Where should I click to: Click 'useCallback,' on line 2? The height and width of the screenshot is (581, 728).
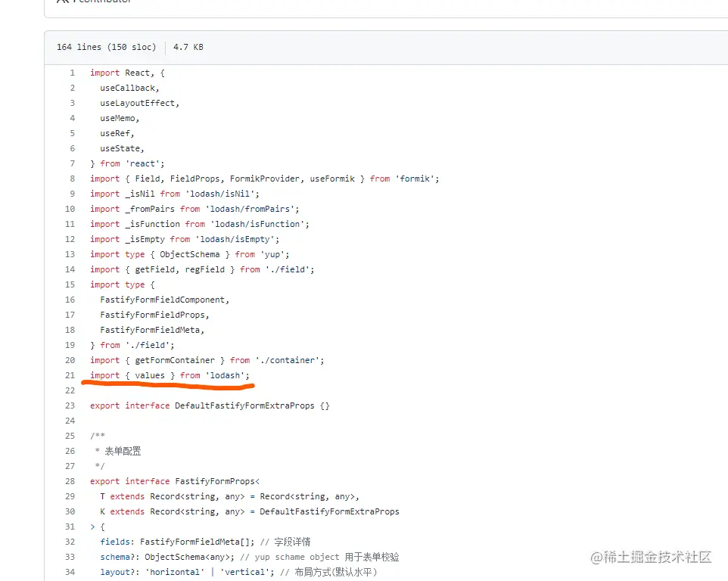[x=129, y=89]
